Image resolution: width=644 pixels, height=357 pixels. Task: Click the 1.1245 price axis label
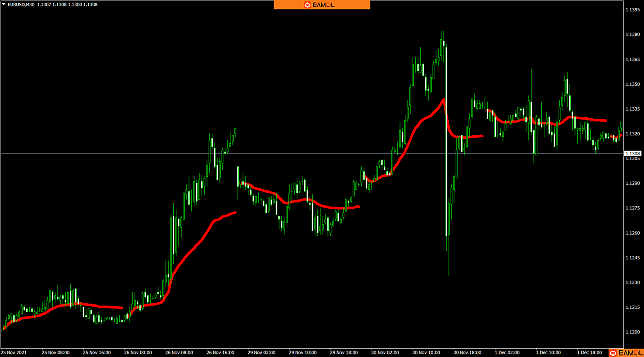(x=632, y=258)
